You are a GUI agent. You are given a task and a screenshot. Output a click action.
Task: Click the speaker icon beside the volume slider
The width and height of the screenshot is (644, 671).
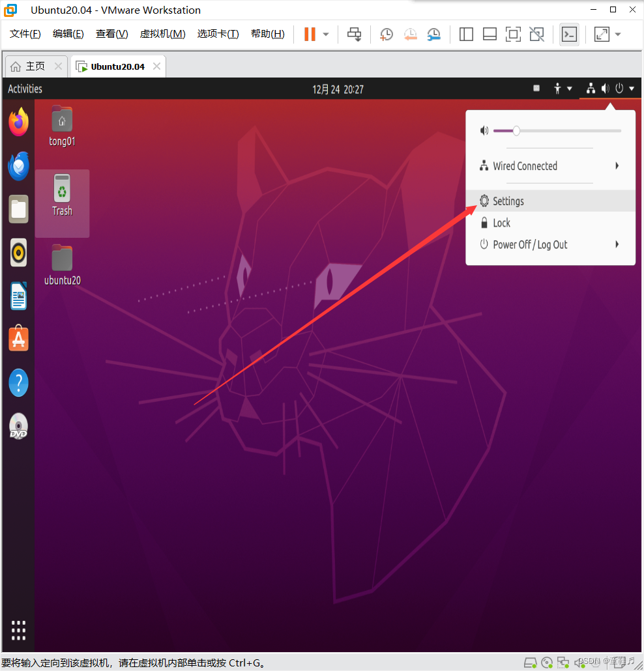tap(484, 130)
